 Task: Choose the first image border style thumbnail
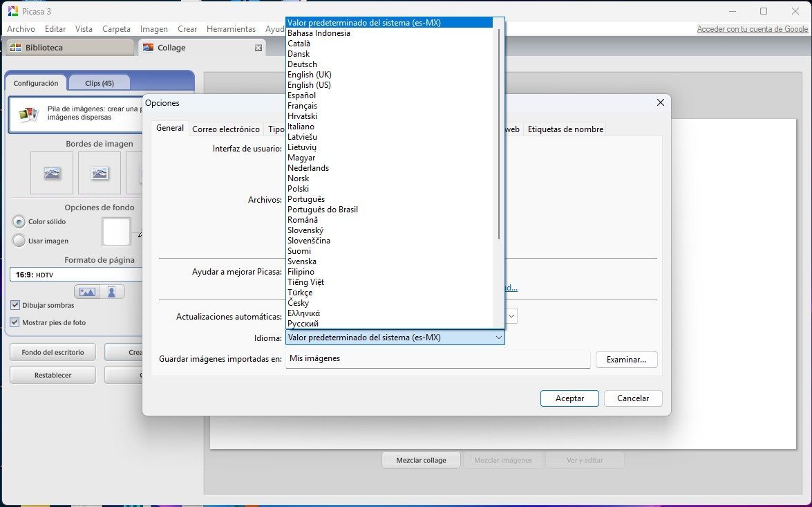[52, 173]
